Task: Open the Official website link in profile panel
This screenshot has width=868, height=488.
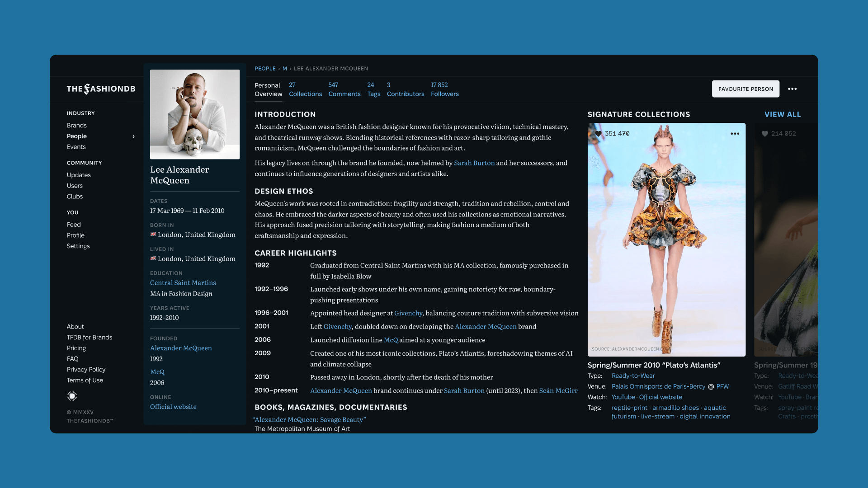Action: (x=173, y=407)
